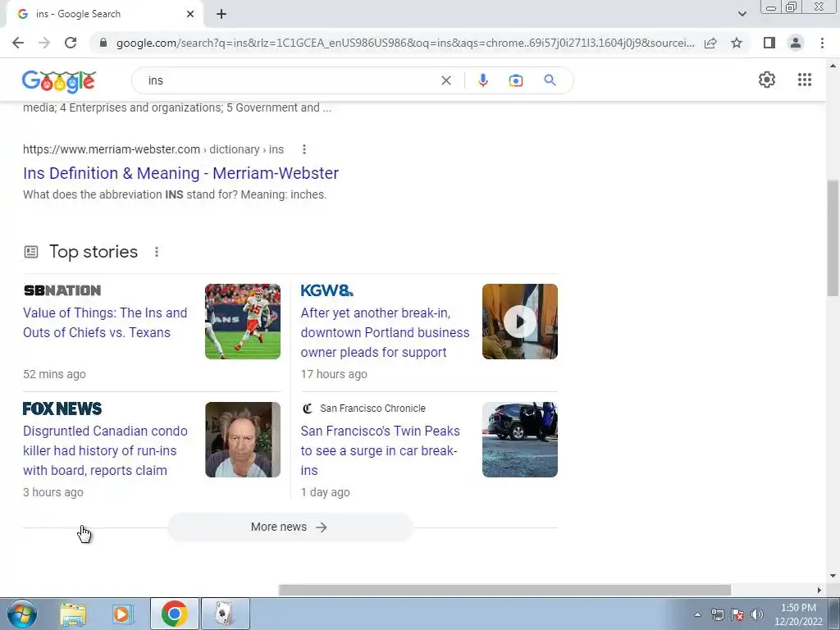Play the KGW8 video thumbnail
Screen dimensions: 840x630
[x=519, y=322]
